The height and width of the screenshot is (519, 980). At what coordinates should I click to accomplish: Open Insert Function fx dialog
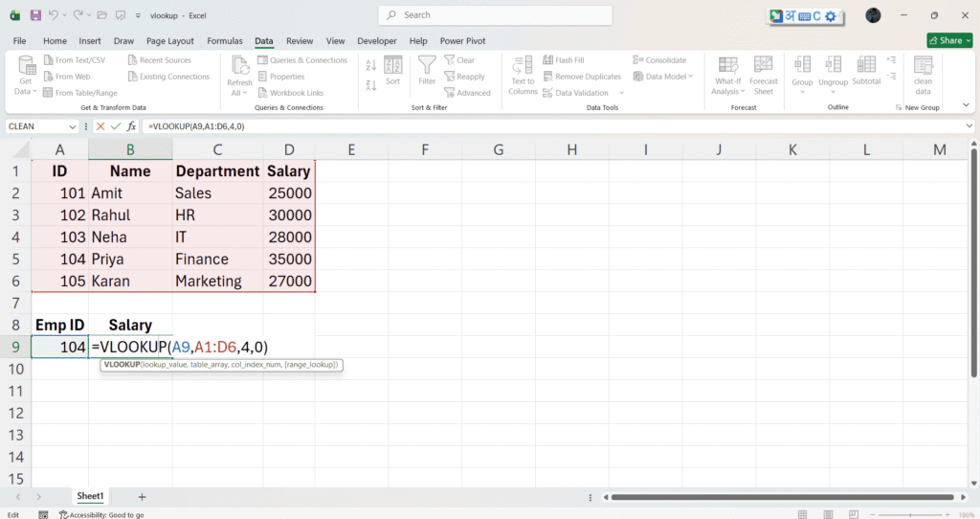(x=131, y=126)
